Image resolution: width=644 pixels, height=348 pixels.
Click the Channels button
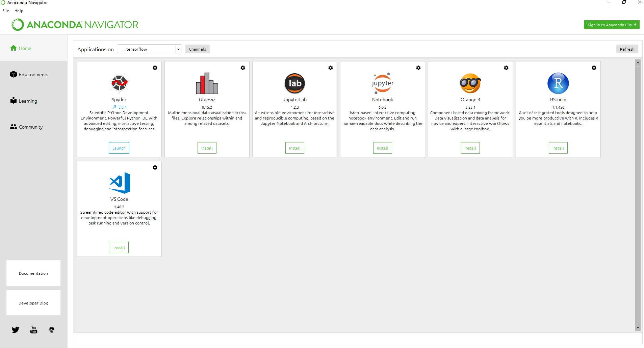click(198, 49)
